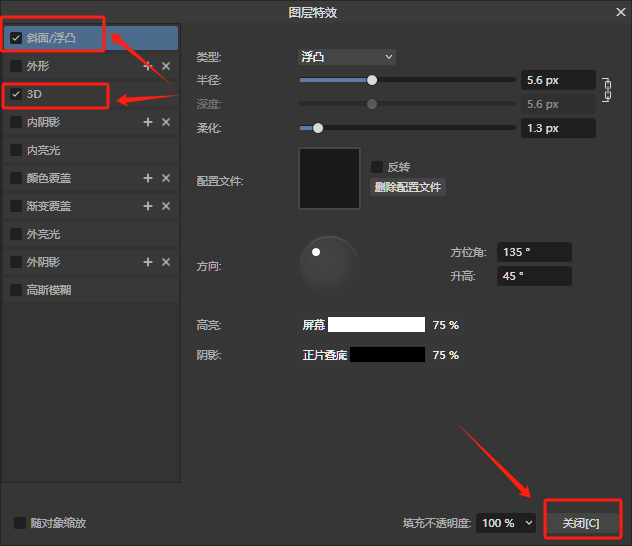
Task: Click the 升高 field showing 45°
Action: (534, 276)
